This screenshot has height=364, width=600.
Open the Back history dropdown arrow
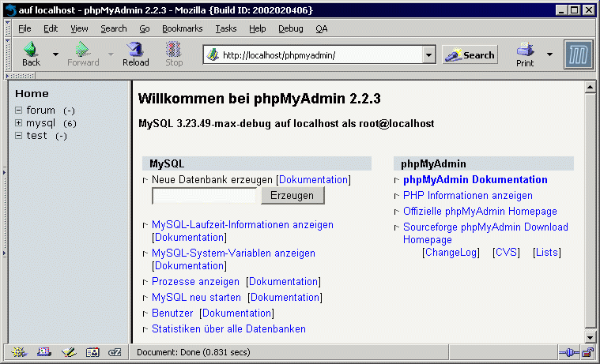55,54
